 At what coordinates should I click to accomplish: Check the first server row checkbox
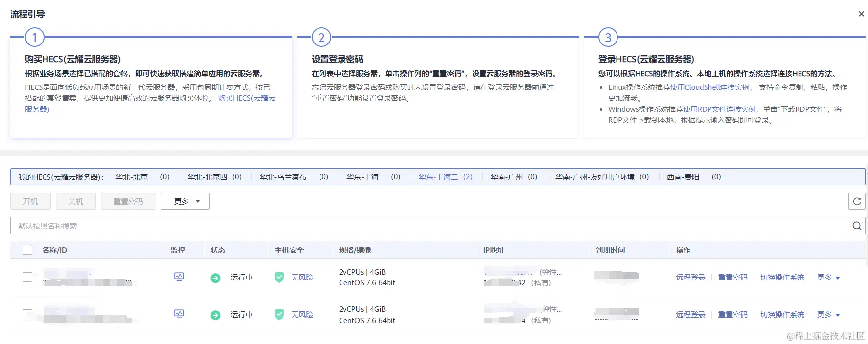tap(27, 277)
